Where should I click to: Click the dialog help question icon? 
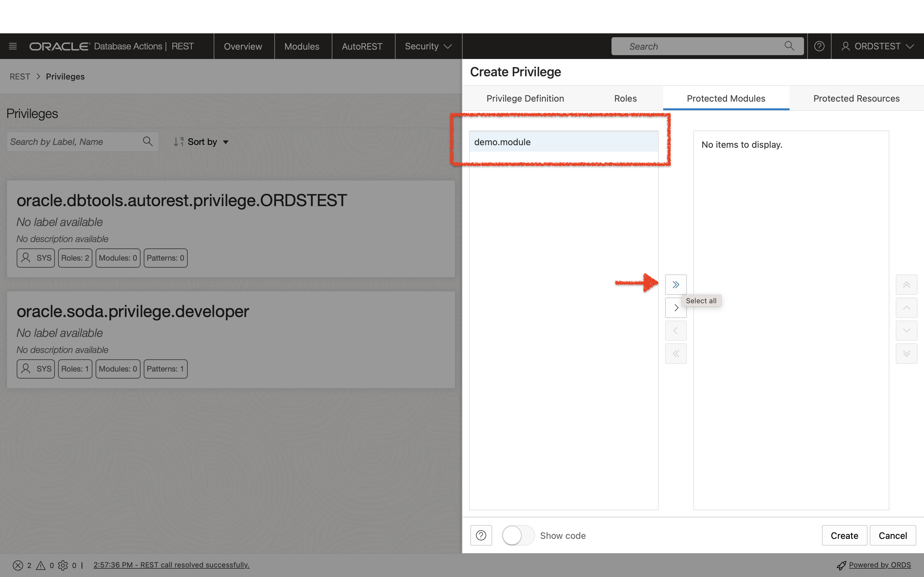click(x=481, y=535)
